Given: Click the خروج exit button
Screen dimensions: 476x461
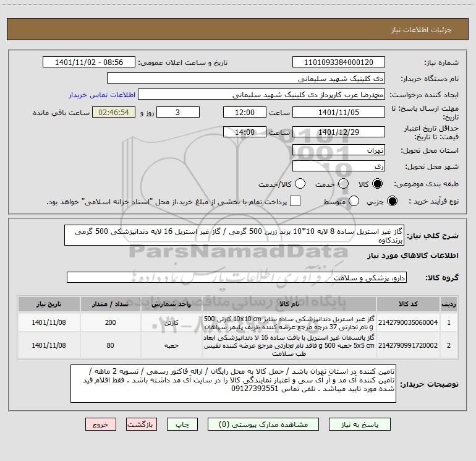Looking at the screenshot, I should pyautogui.click(x=101, y=424).
